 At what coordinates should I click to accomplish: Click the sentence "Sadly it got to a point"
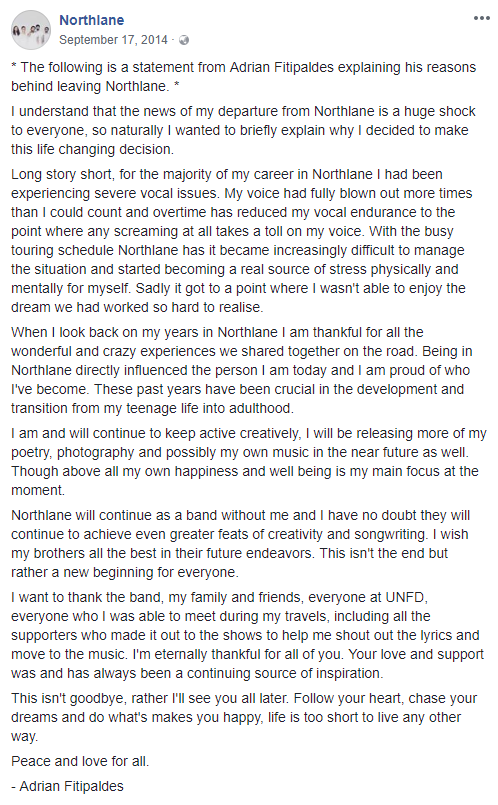pyautogui.click(x=238, y=298)
